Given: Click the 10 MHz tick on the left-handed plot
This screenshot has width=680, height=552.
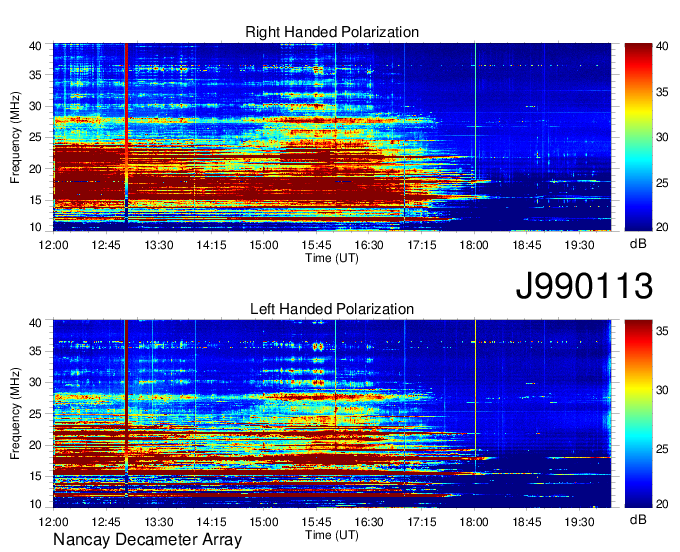Looking at the screenshot, I should (36, 504).
